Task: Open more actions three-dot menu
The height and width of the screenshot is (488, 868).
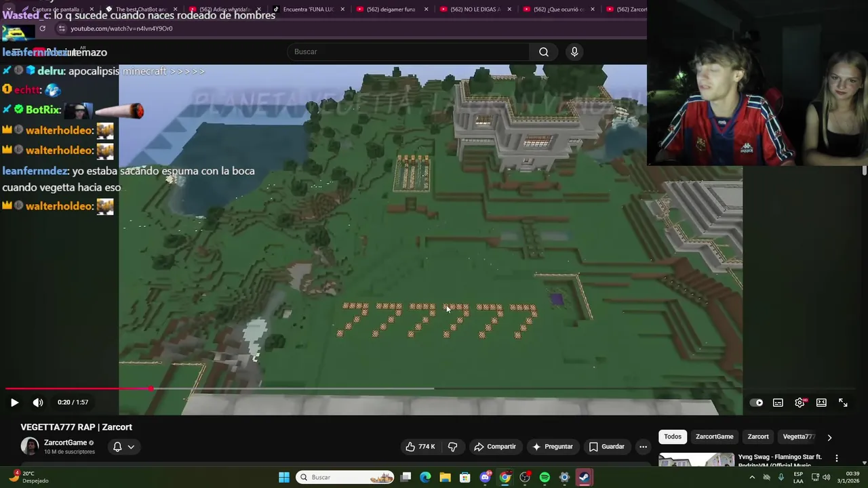Action: [643, 447]
